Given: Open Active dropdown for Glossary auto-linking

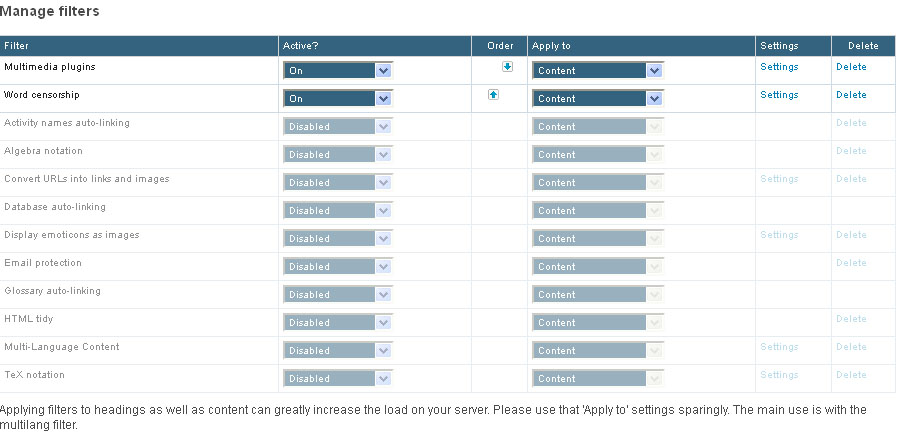Looking at the screenshot, I should [x=338, y=294].
